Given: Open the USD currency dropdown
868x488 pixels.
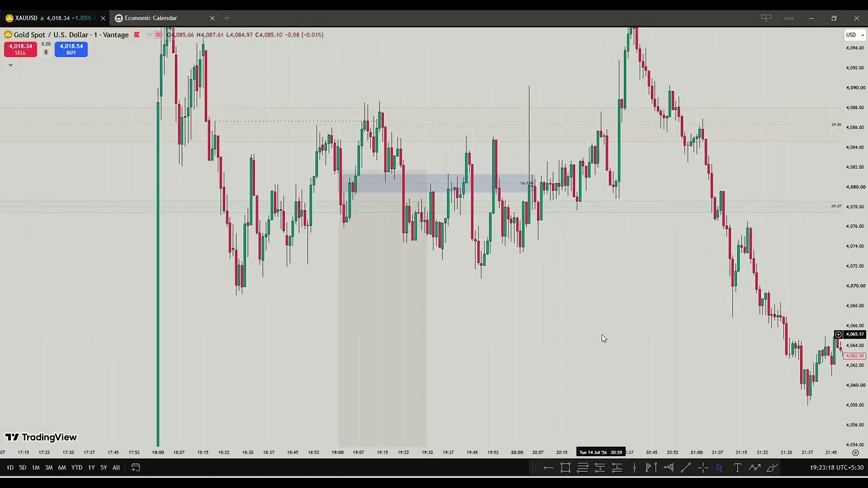Looking at the screenshot, I should pyautogui.click(x=854, y=35).
